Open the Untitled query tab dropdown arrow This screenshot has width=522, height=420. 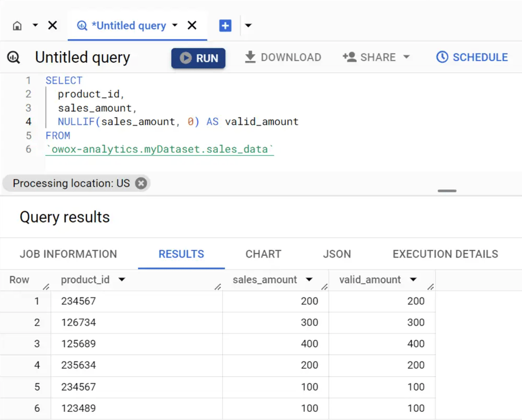tap(175, 25)
